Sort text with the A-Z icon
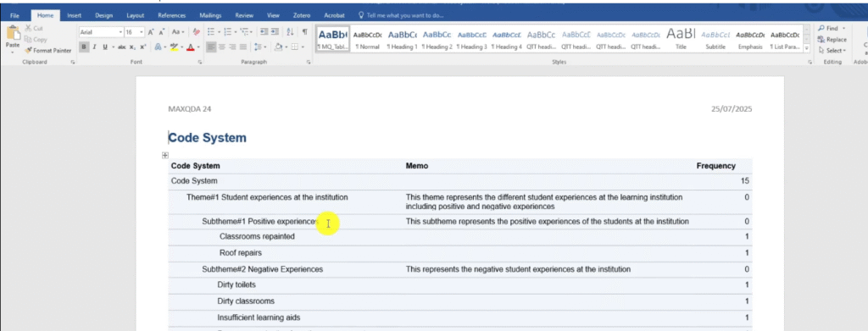The height and width of the screenshot is (331, 868). pyautogui.click(x=291, y=32)
